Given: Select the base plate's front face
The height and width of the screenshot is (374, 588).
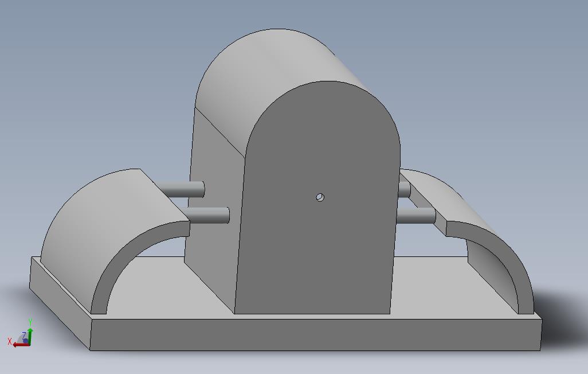Looking at the screenshot, I should click(316, 335).
